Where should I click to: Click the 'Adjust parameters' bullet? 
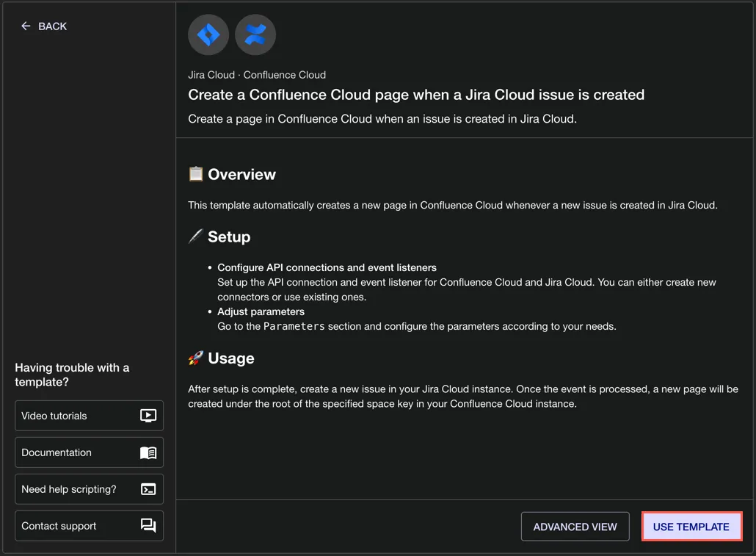coord(261,311)
